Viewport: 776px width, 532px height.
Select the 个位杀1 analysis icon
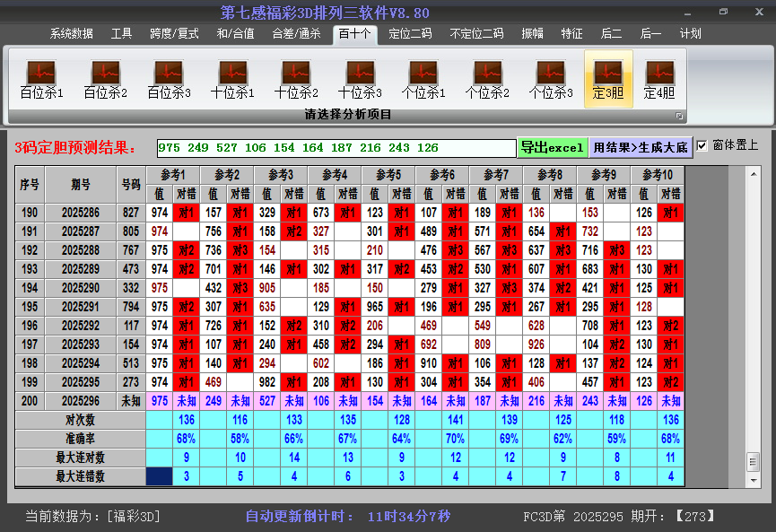[x=423, y=79]
